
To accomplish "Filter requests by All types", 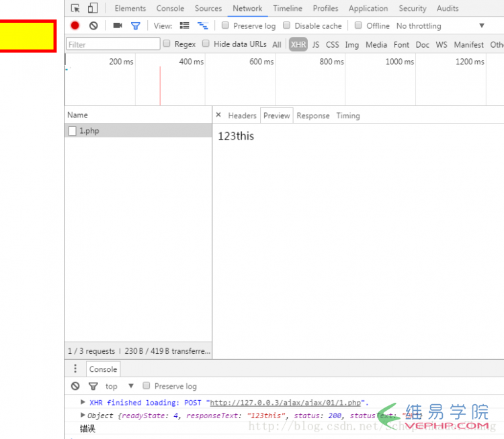I will point(277,44).
